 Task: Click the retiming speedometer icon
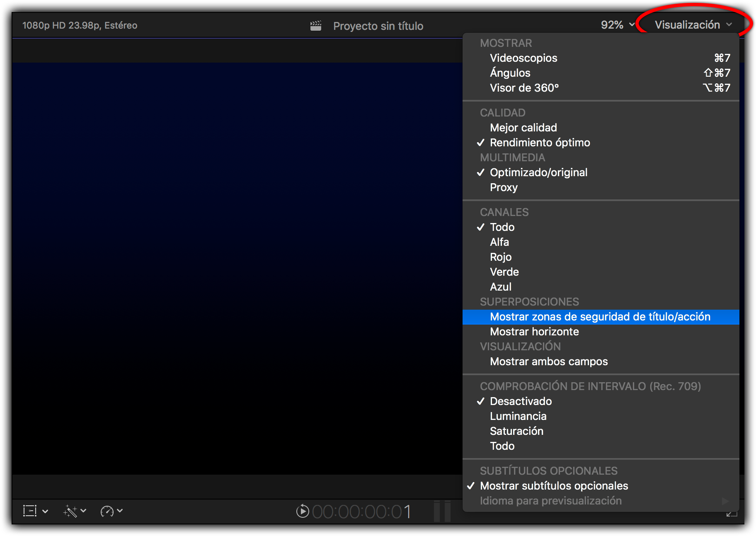coord(107,511)
